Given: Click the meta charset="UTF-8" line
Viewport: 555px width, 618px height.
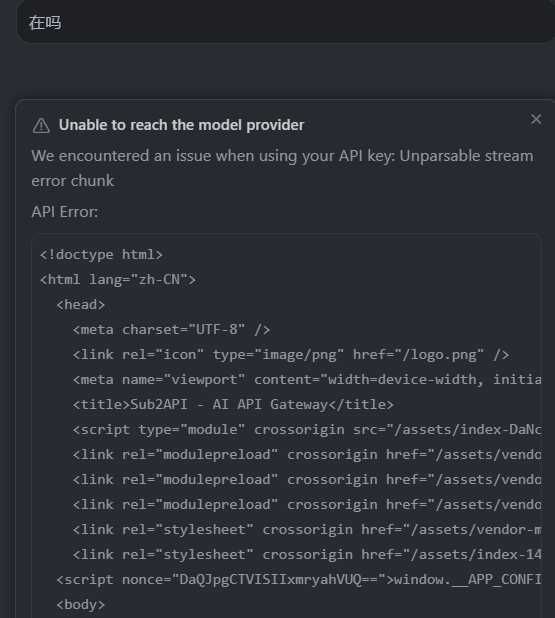Looking at the screenshot, I should coord(171,329).
